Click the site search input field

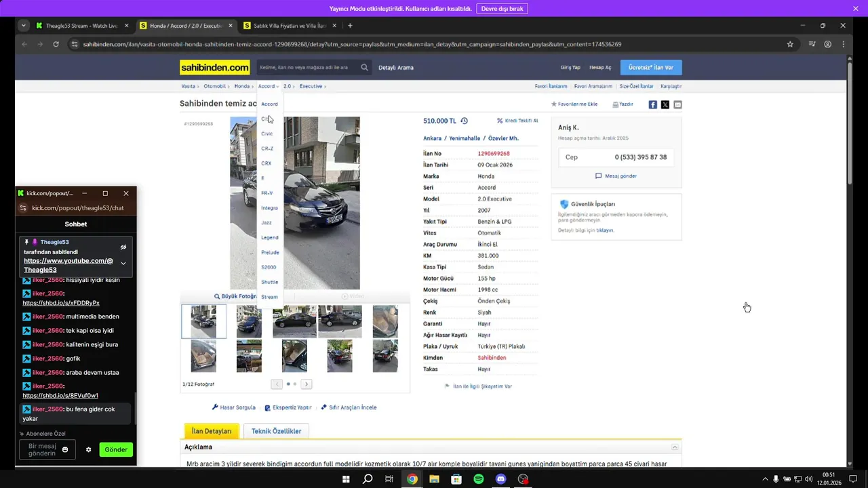(308, 67)
